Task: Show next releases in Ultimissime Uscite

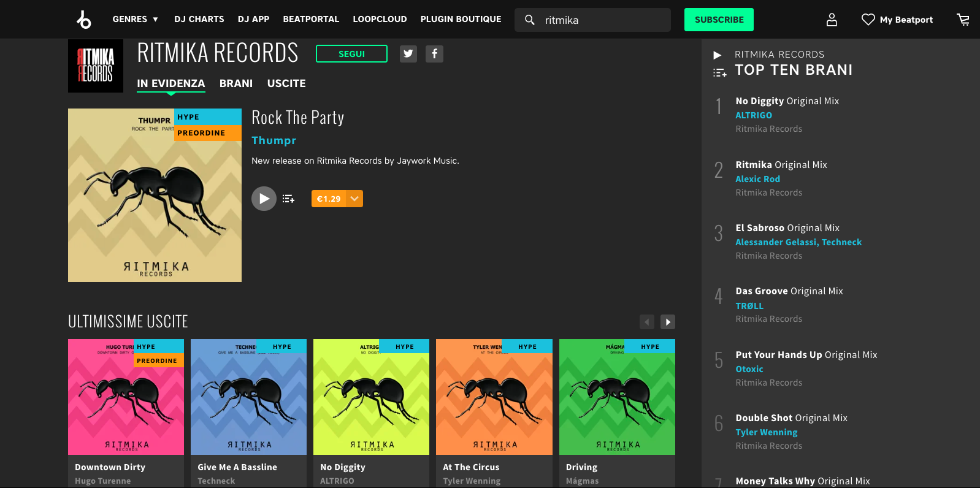Action: [x=668, y=322]
